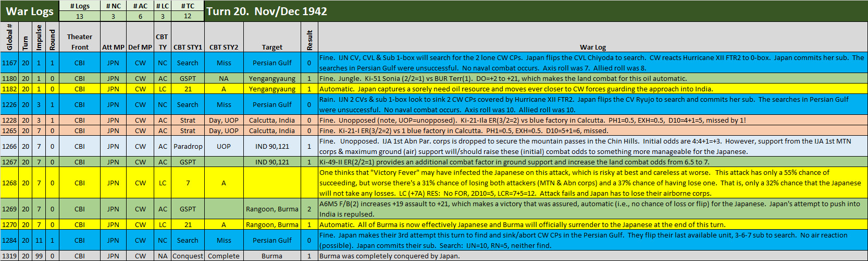The height and width of the screenshot is (261, 868).
Task: Select global number cell 1270
Action: pos(9,224)
